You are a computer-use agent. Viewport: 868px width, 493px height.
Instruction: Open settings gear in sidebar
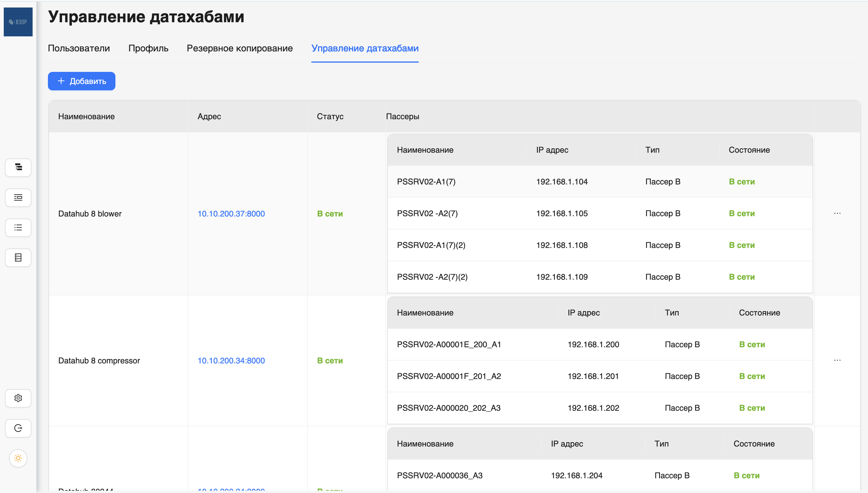pos(18,398)
